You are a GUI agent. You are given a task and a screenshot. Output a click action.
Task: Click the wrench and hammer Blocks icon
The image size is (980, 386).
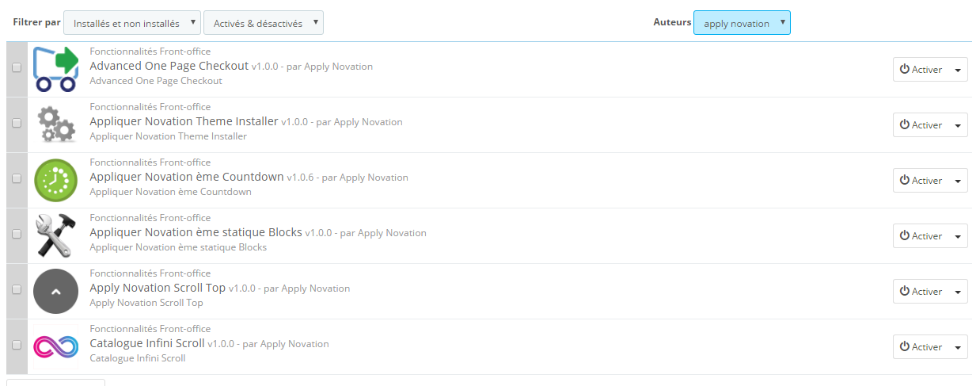pyautogui.click(x=55, y=235)
